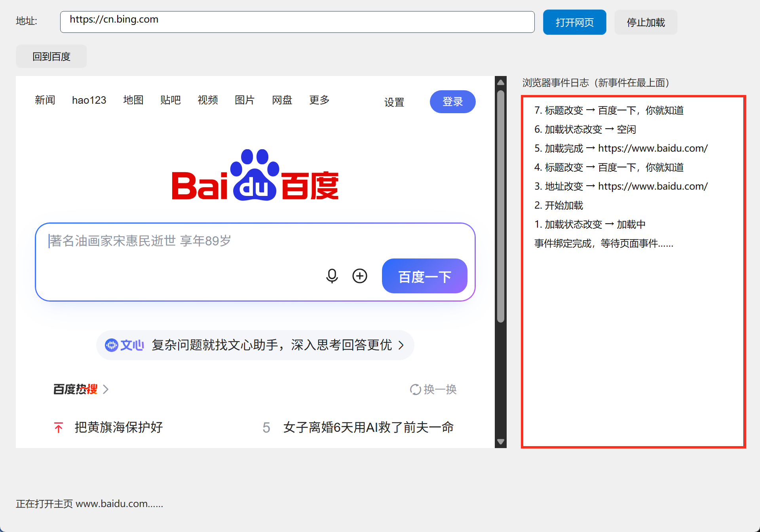
Task: Open the 新闻 navigation link
Action: click(45, 100)
